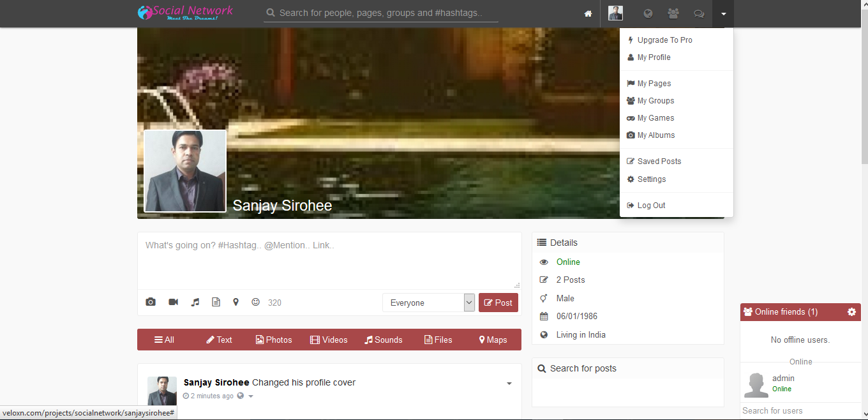Toggle the navbar account dropdown arrow

point(723,13)
